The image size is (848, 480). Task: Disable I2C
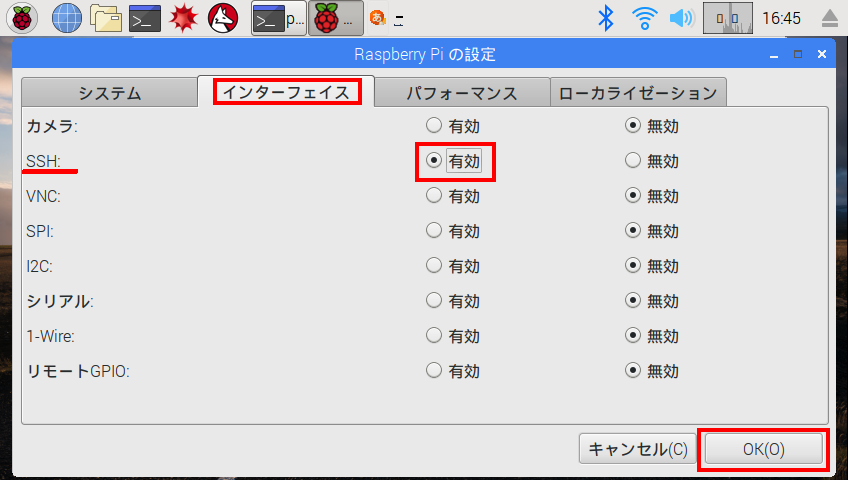coord(652,266)
